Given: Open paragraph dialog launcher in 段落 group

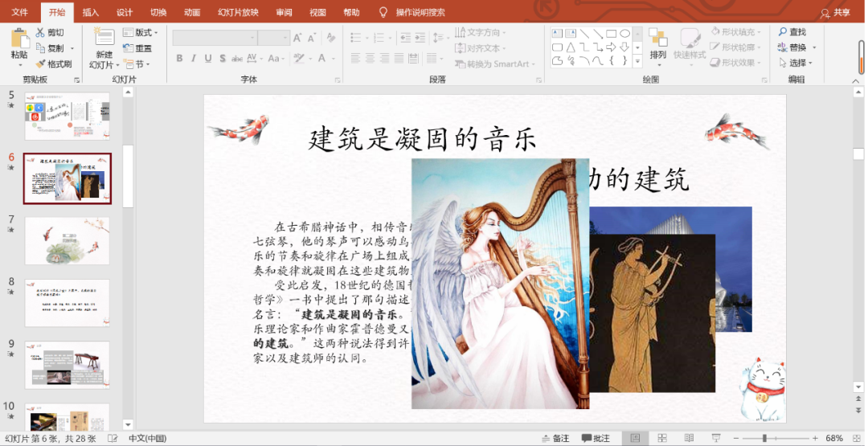Looking at the screenshot, I should pyautogui.click(x=538, y=80).
